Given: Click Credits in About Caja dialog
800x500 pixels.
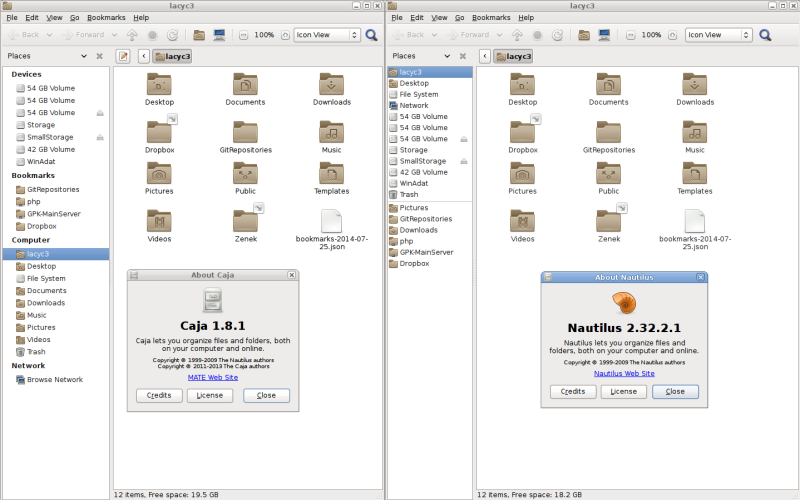Looking at the screenshot, I should [x=159, y=395].
